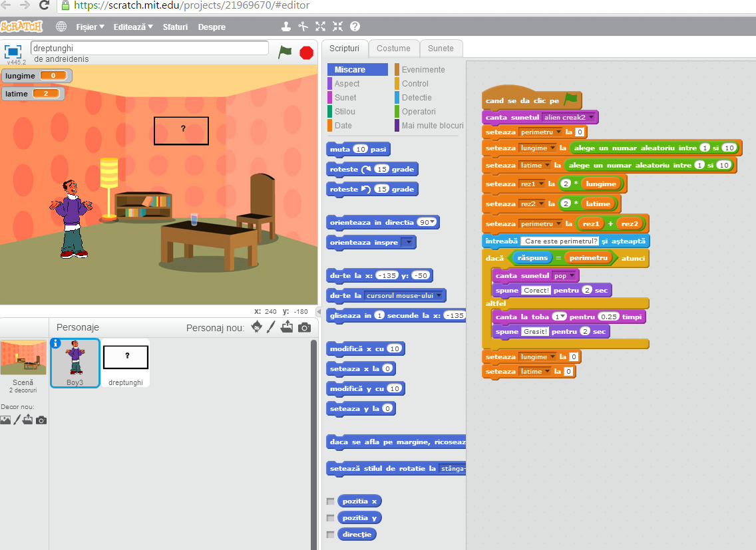Click the green flag to run project
The height and width of the screenshot is (550, 756).
[x=284, y=53]
